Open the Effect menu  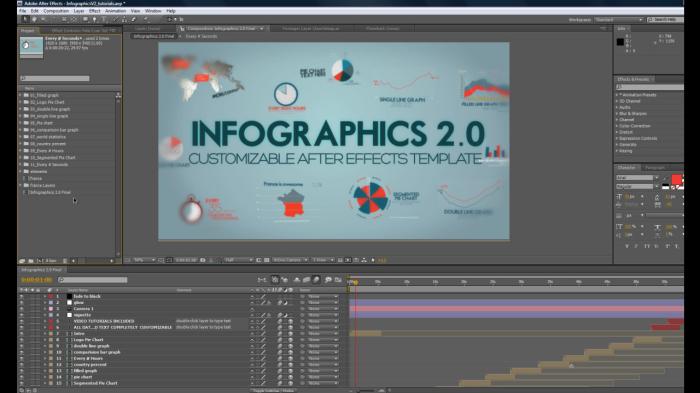[x=94, y=11]
